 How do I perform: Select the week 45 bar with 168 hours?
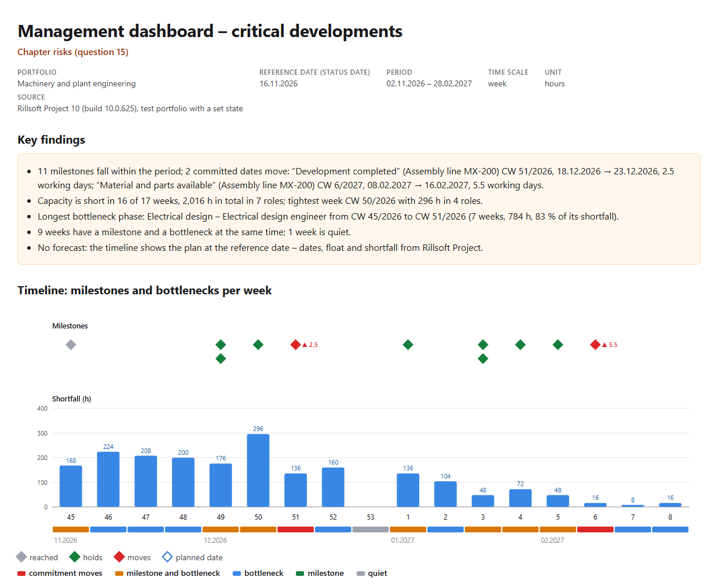(71, 486)
